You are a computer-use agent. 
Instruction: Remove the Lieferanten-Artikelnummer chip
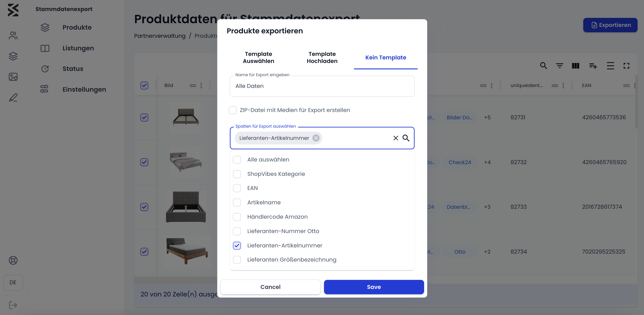tap(316, 138)
